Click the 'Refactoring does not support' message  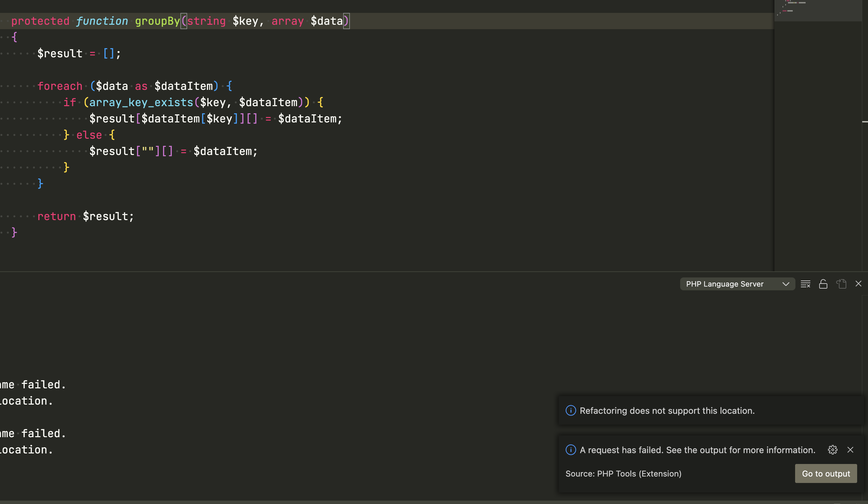click(x=667, y=411)
